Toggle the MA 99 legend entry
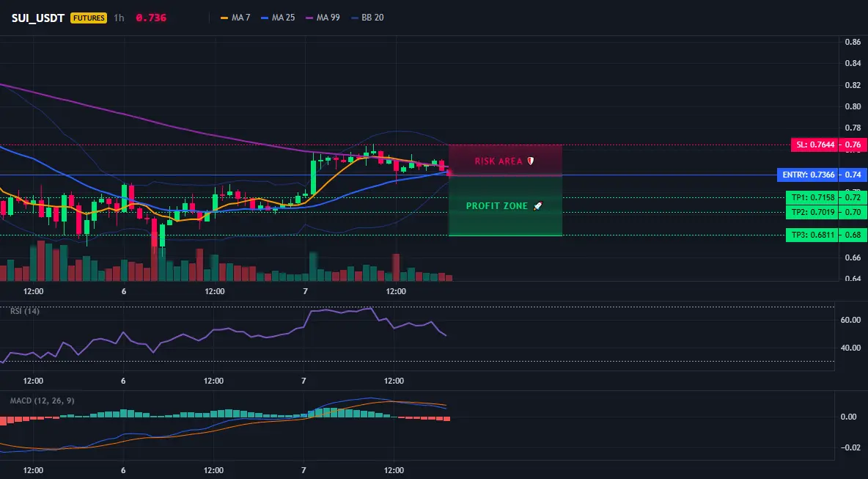This screenshot has height=479, width=868. click(323, 18)
